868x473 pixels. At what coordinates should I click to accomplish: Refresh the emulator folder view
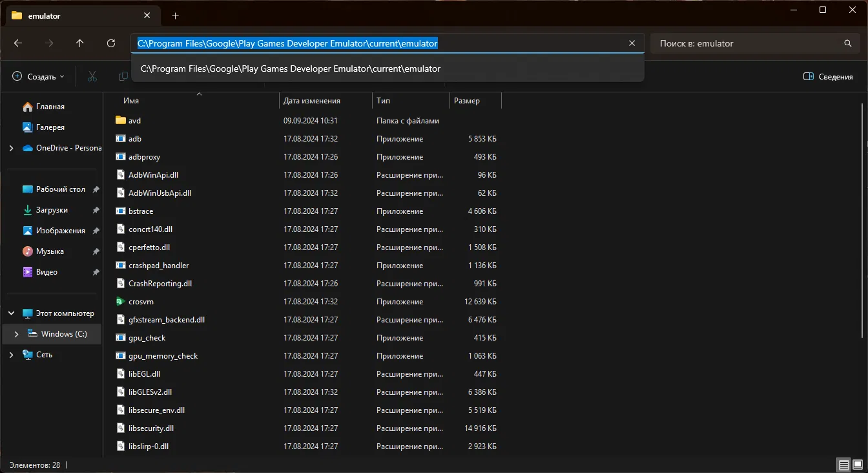tap(111, 43)
